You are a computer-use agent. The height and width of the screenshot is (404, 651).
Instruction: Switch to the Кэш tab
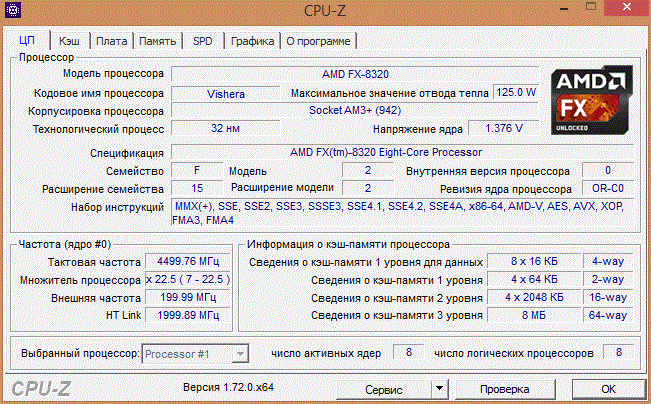[69, 41]
